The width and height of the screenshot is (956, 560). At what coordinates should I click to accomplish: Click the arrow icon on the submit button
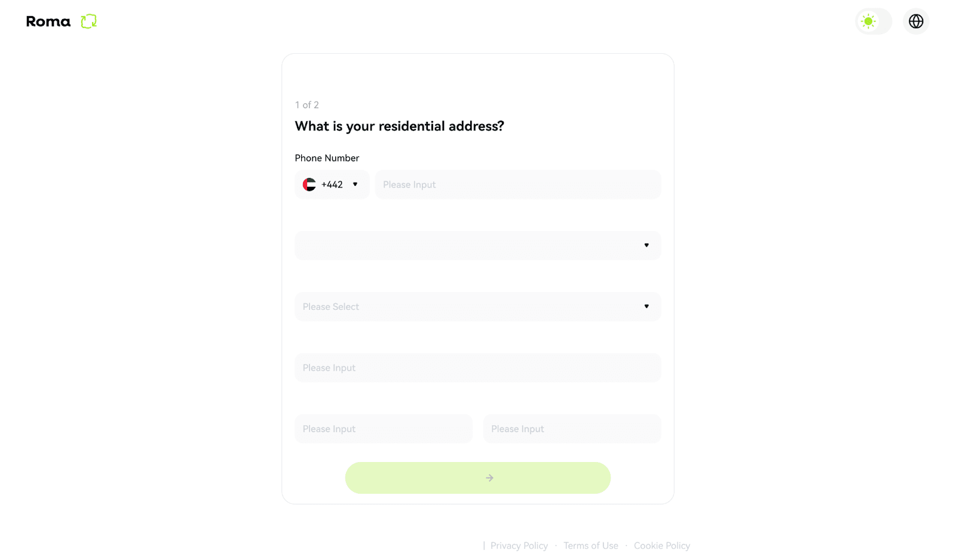[489, 478]
